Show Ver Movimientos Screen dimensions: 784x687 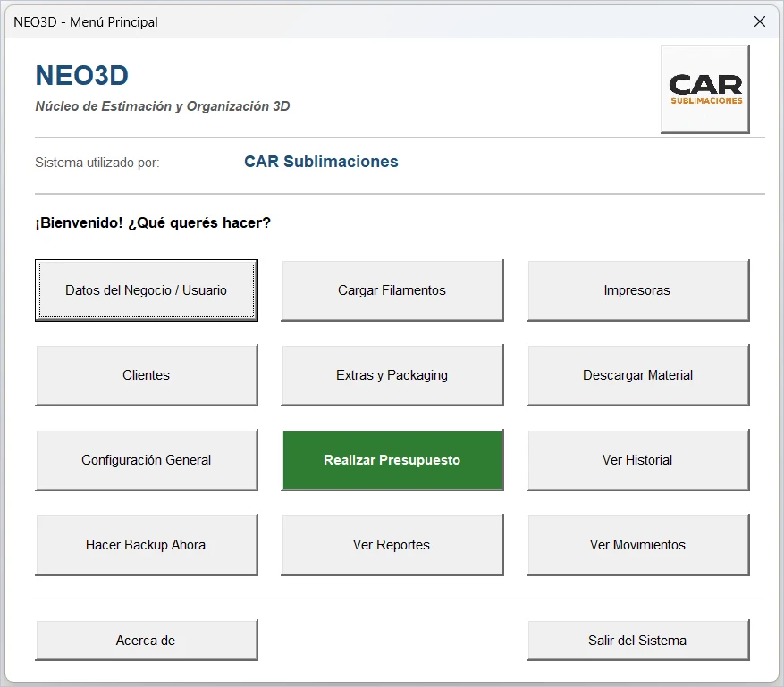638,545
